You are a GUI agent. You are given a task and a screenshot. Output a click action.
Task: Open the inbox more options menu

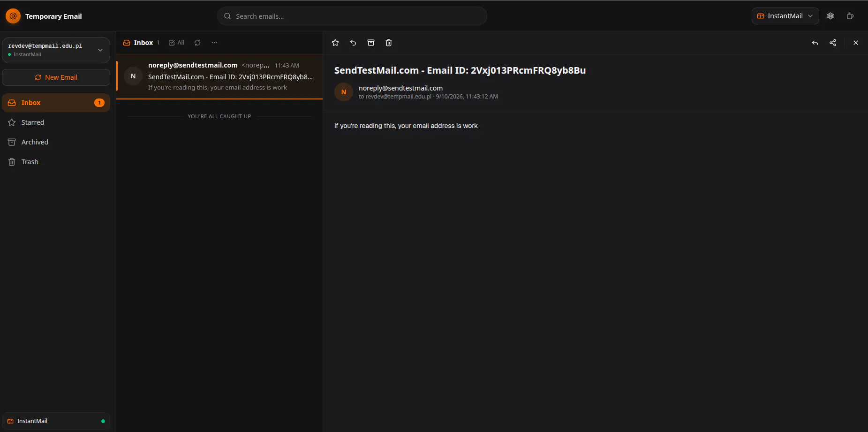click(x=214, y=43)
